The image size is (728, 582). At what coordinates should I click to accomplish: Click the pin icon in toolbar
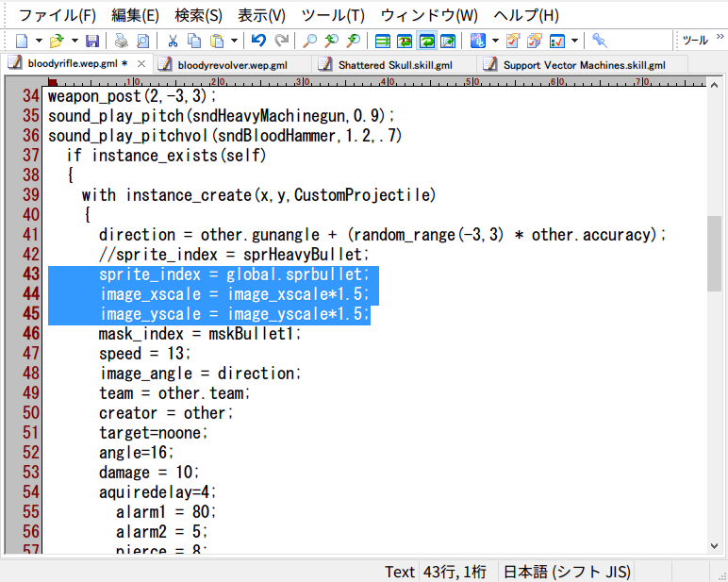pyautogui.click(x=599, y=41)
